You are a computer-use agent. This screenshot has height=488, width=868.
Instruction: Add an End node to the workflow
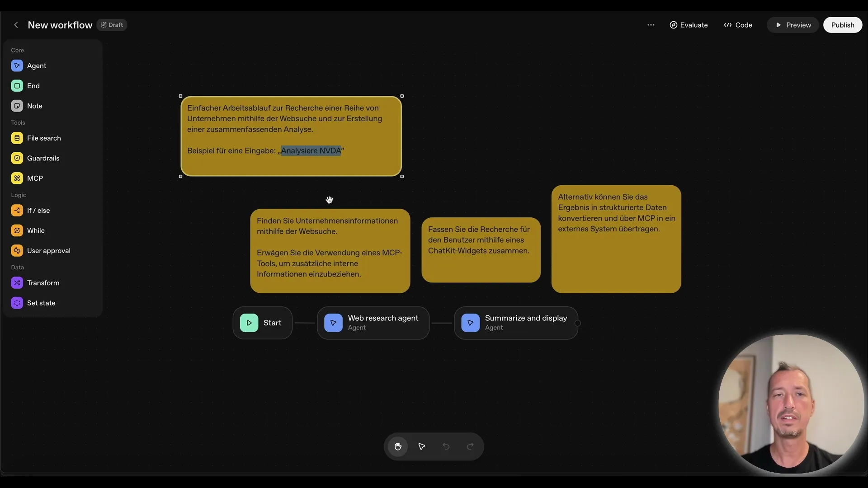[x=33, y=85]
